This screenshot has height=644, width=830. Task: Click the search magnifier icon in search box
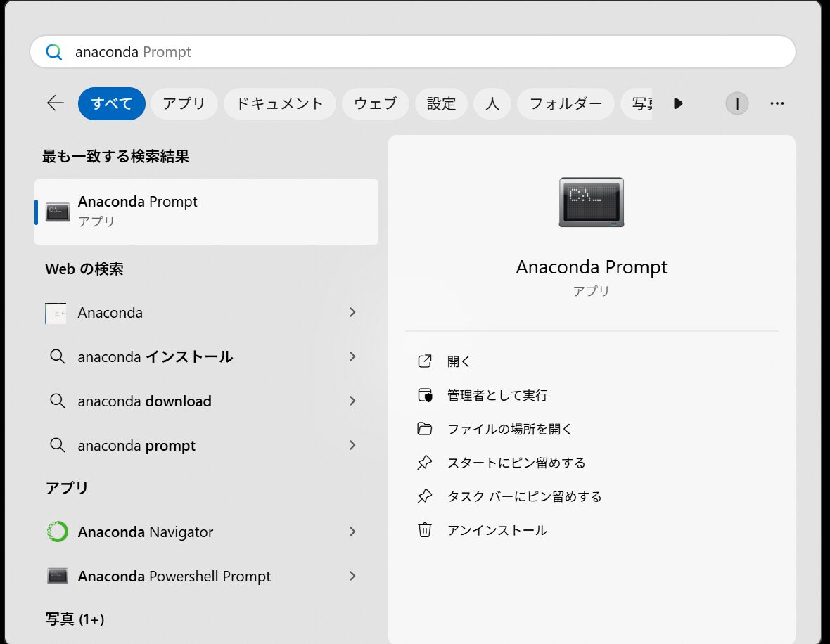(54, 52)
